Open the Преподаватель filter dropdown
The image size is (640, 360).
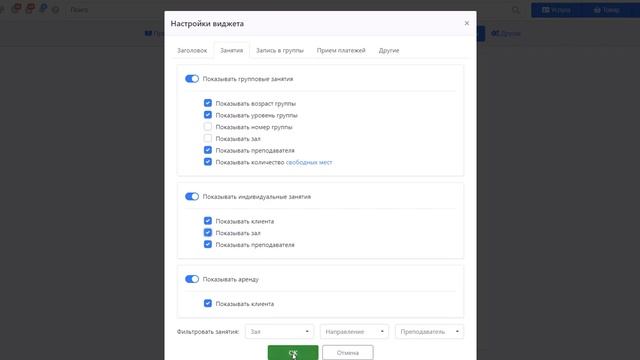(429, 331)
